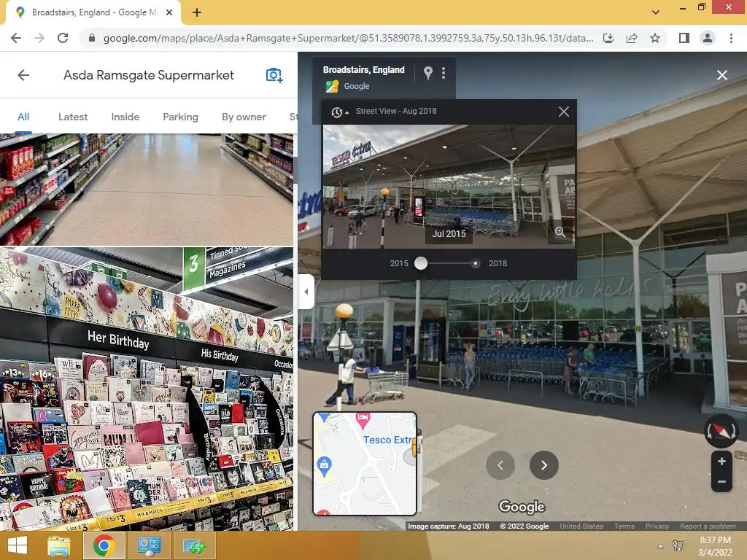Close the Street View date panel

click(x=564, y=112)
